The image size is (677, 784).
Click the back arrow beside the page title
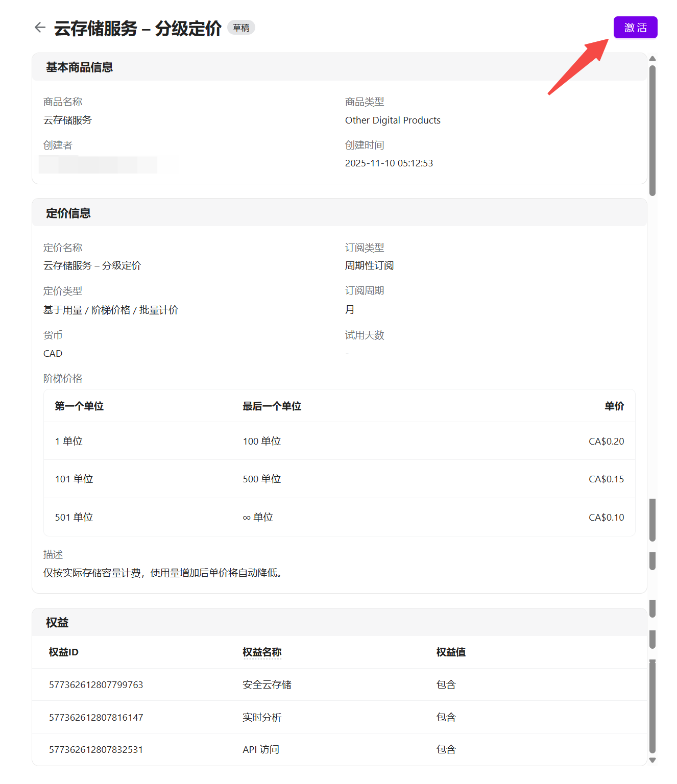point(40,28)
